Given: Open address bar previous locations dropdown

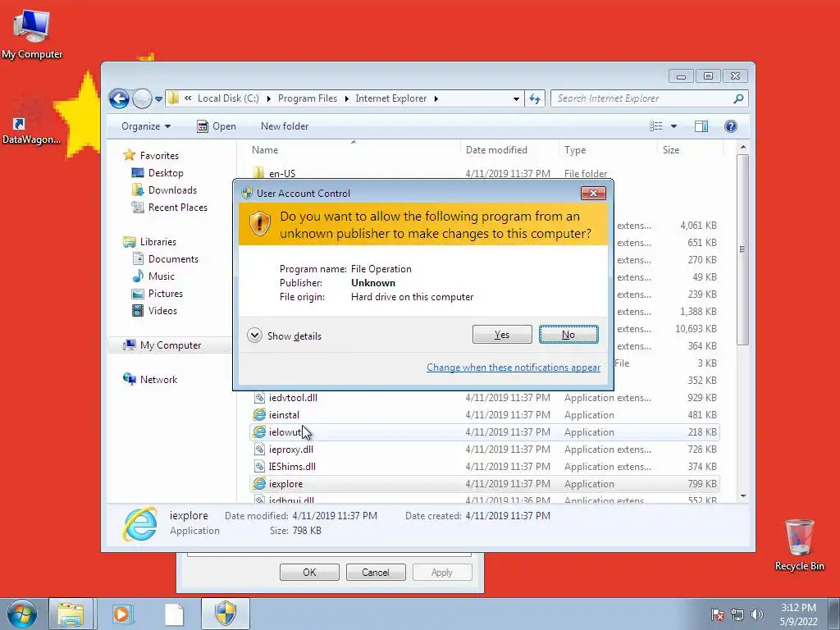Looking at the screenshot, I should [x=516, y=98].
